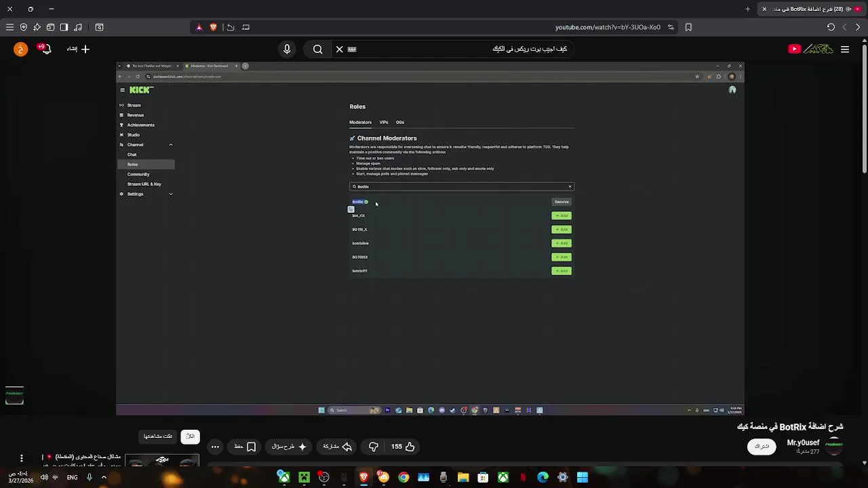Dislike the YouTube video
868x488 pixels.
coord(374,447)
